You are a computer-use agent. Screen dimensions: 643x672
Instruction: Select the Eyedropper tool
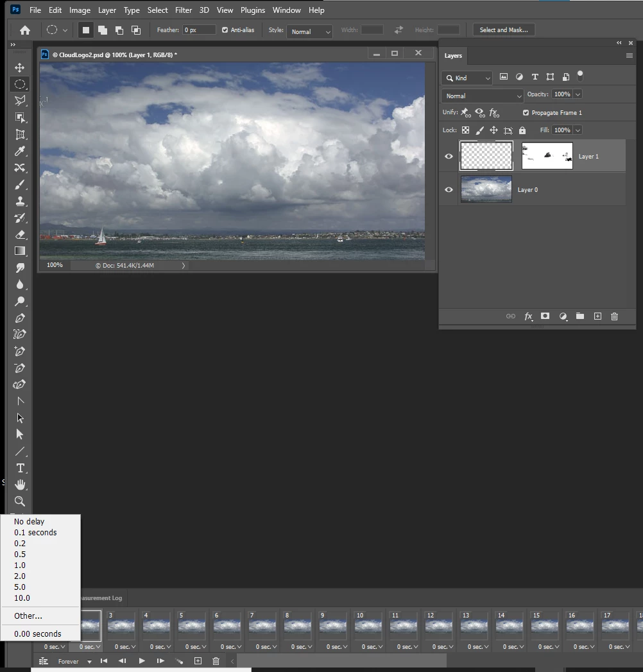tap(20, 151)
